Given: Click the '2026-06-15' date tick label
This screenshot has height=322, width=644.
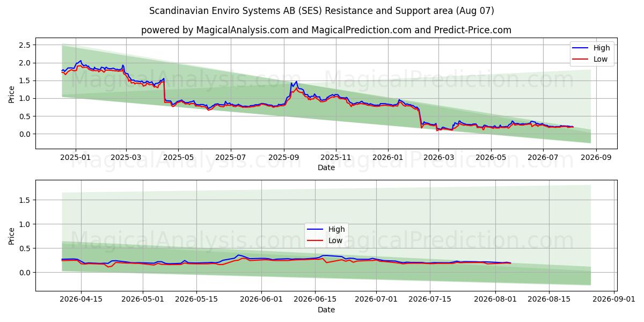Looking at the screenshot, I should tap(316, 299).
